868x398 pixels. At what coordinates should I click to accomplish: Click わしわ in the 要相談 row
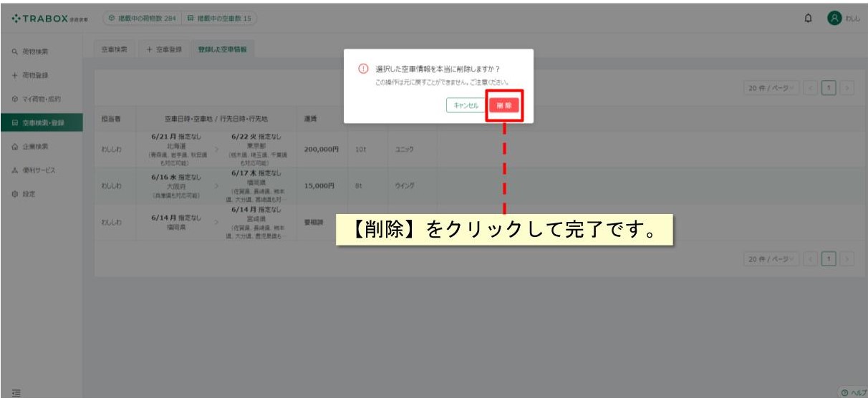pos(110,223)
